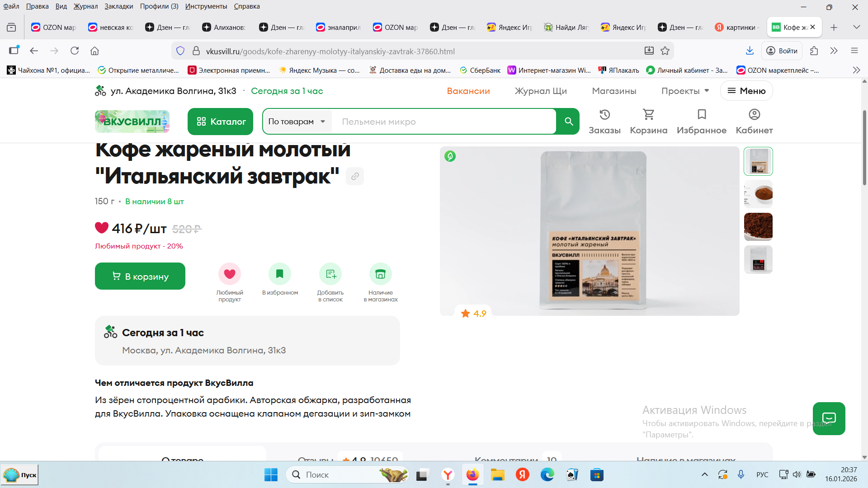Open the Правка menu
The height and width of the screenshot is (488, 868).
click(x=37, y=6)
